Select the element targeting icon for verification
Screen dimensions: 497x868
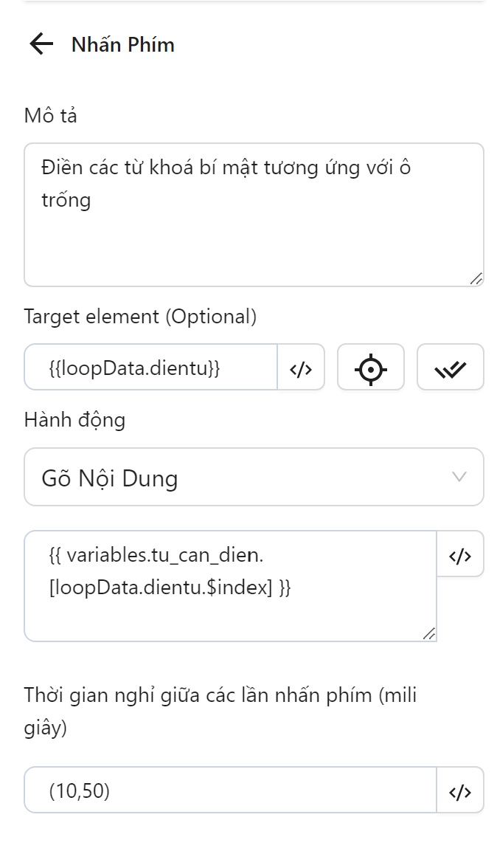pyautogui.click(x=371, y=368)
